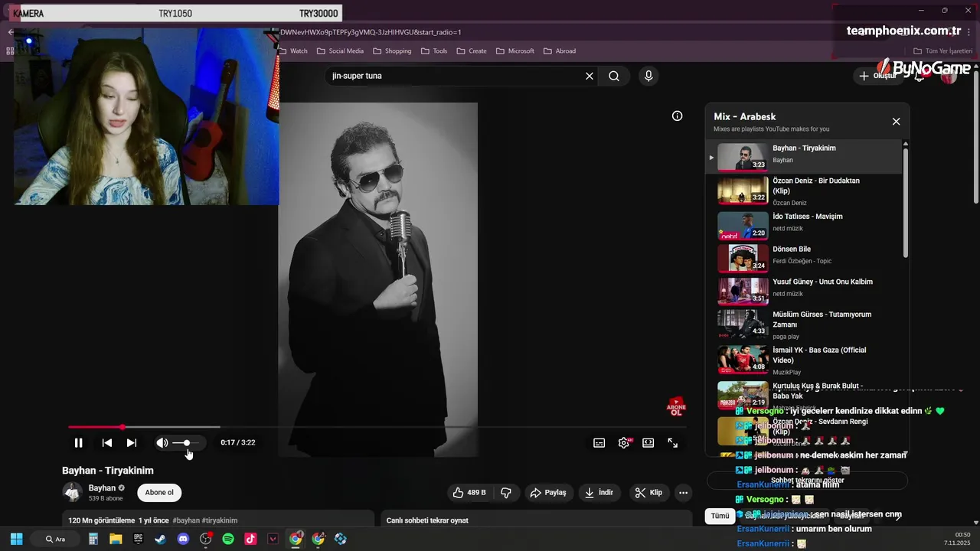
Task: Click the search magnifier button
Action: pos(614,76)
